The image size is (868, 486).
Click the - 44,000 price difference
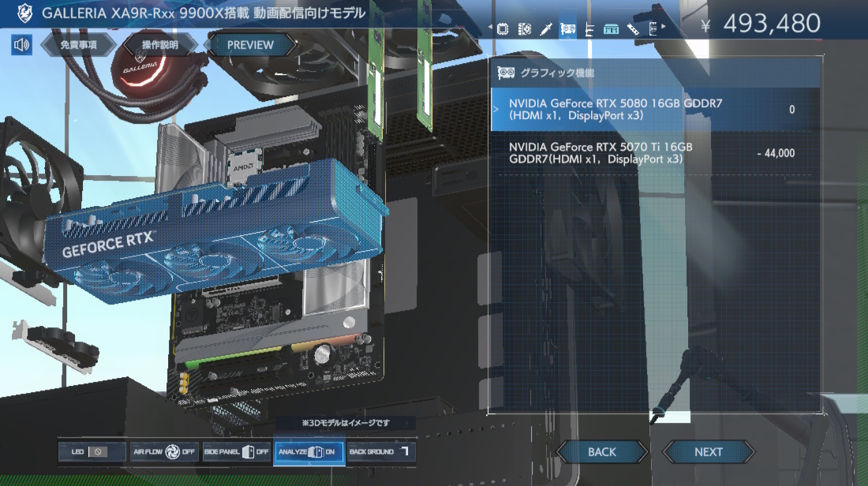coord(776,153)
